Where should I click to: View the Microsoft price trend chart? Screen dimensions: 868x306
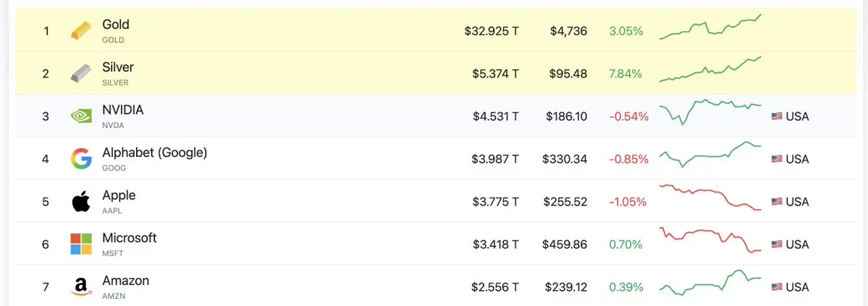click(x=710, y=240)
